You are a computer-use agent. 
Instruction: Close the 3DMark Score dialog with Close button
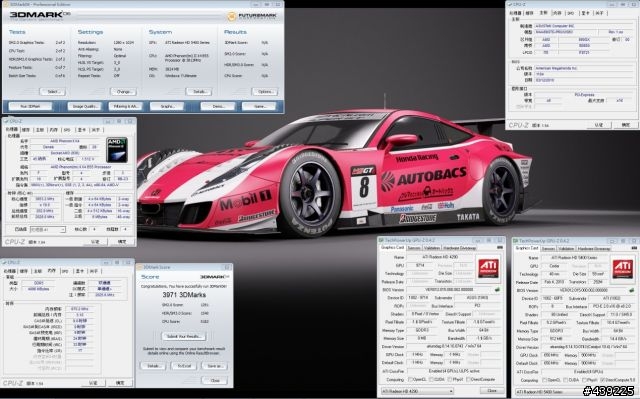pos(215,380)
